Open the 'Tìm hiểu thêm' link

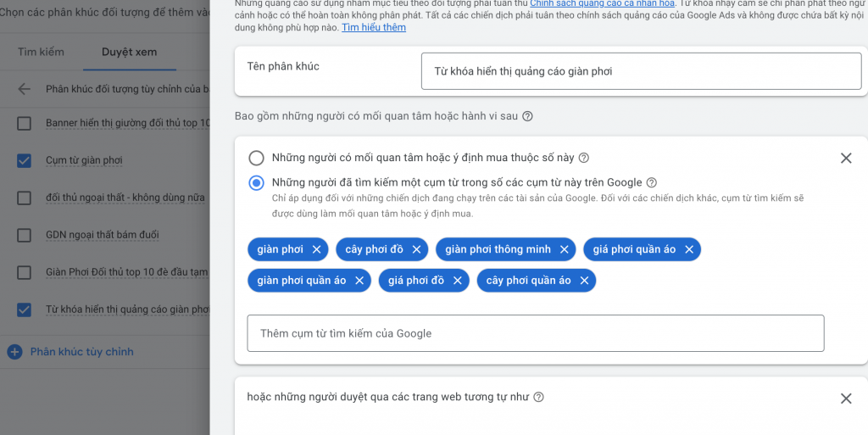(374, 27)
